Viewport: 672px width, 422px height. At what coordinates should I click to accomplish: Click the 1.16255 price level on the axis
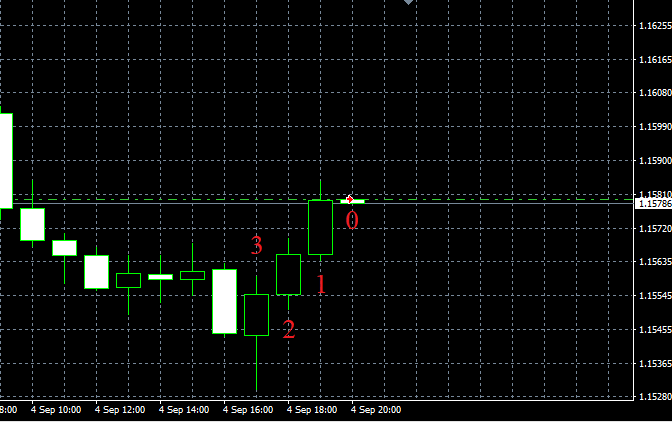tap(655, 26)
